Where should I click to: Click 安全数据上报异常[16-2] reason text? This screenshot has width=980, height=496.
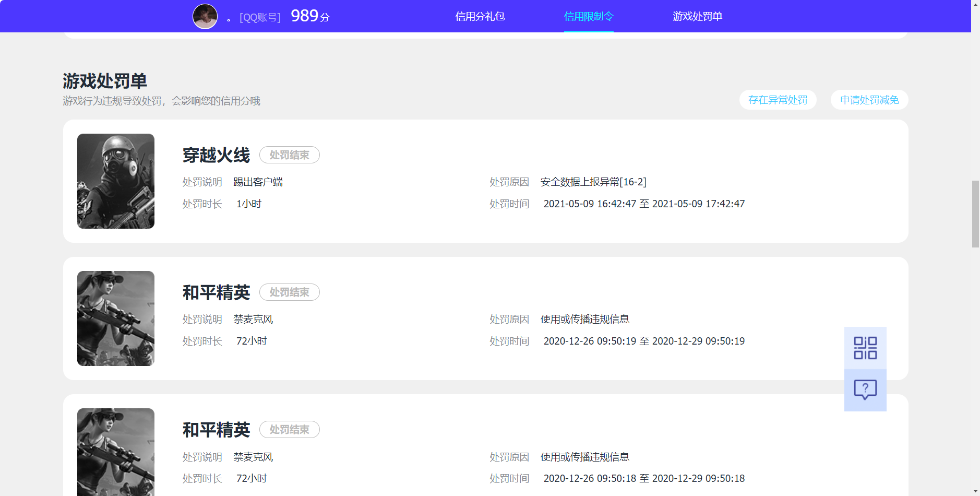point(593,182)
